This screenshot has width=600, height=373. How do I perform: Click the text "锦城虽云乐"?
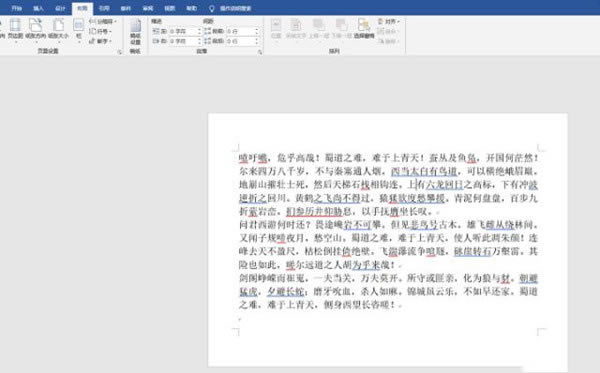[431, 292]
